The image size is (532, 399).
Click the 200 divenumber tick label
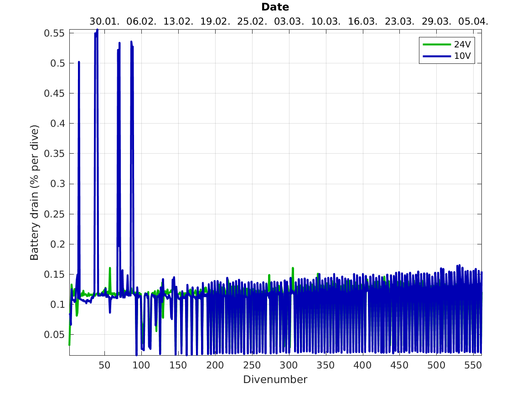[x=215, y=365]
